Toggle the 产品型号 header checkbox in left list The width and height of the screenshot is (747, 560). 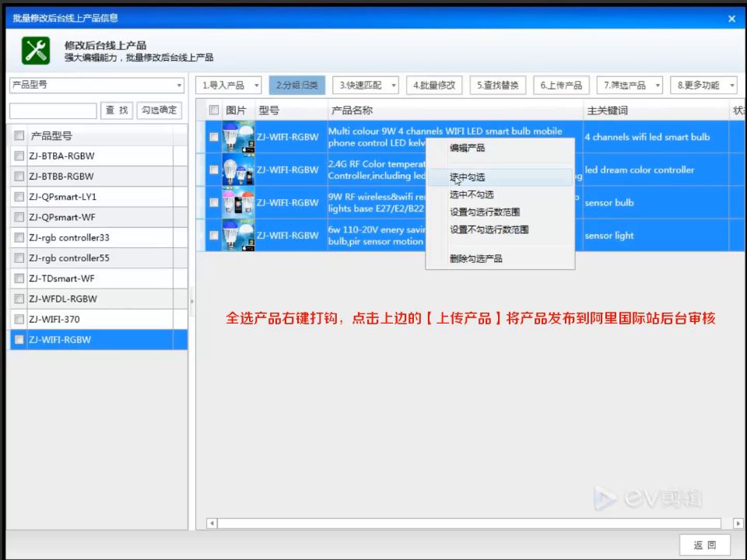coord(19,135)
